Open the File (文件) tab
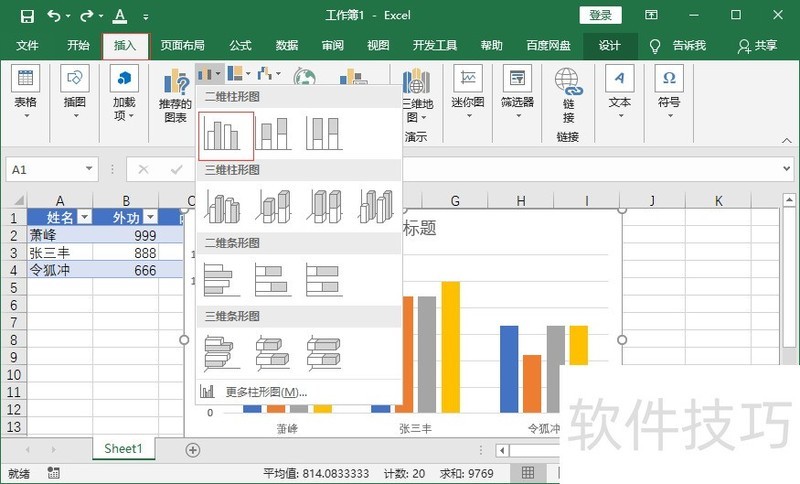 point(27,45)
